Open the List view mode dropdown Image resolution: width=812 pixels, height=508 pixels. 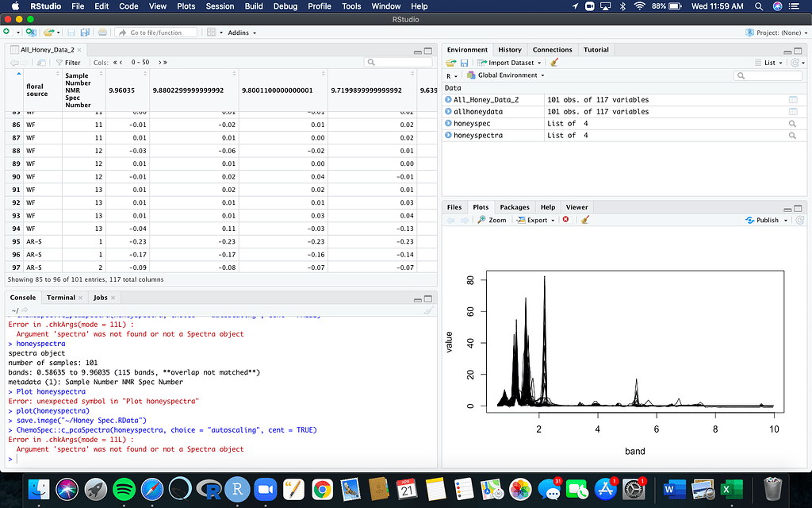pyautogui.click(x=769, y=63)
